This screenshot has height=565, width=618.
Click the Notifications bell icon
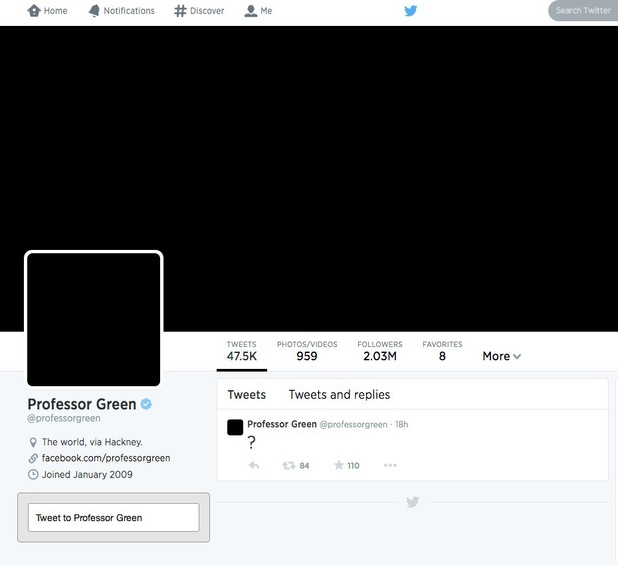94,11
